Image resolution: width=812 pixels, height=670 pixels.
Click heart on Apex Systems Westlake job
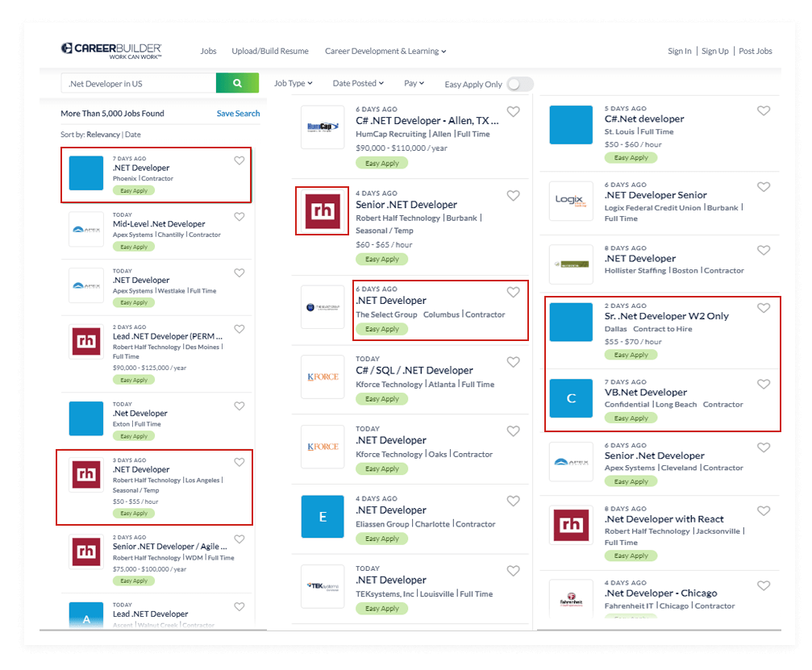click(x=239, y=273)
